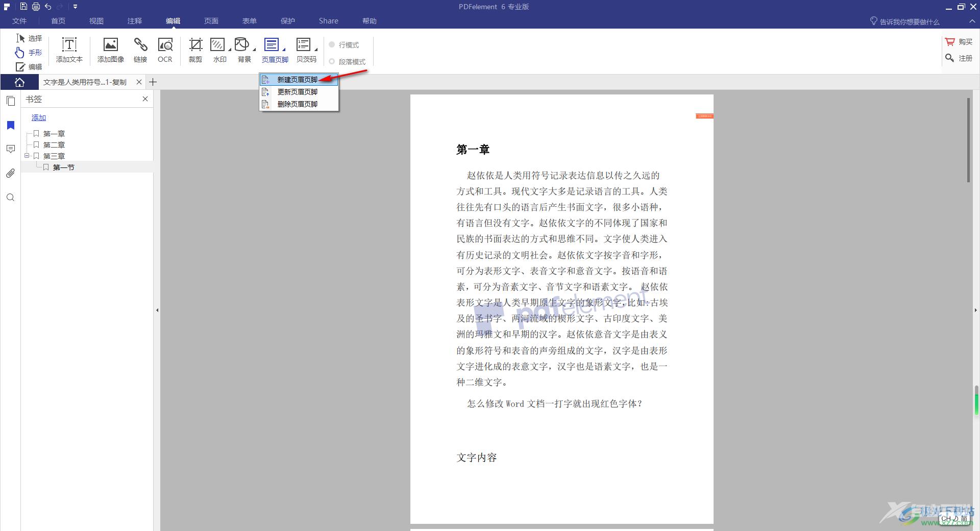Switch to the 帮助 ribbon tab

click(370, 21)
